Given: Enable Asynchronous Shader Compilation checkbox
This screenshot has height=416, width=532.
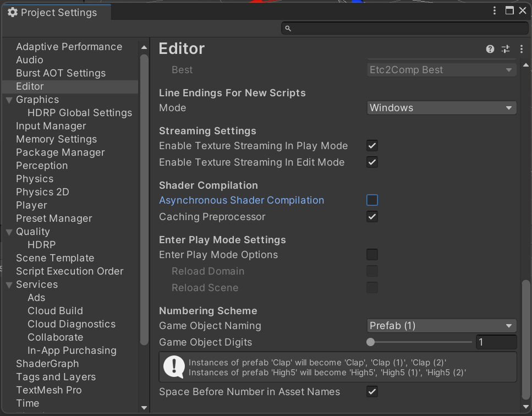Looking at the screenshot, I should point(372,200).
